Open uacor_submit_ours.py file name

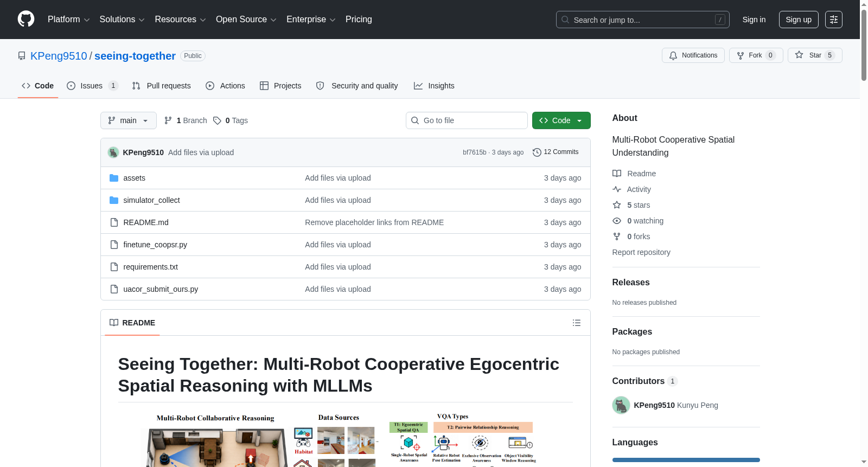(161, 289)
